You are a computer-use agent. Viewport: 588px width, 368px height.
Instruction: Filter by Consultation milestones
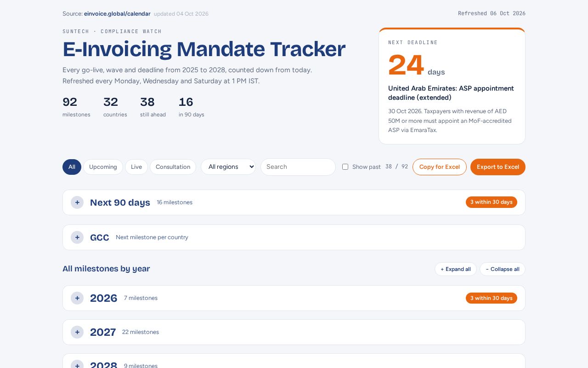tap(173, 167)
